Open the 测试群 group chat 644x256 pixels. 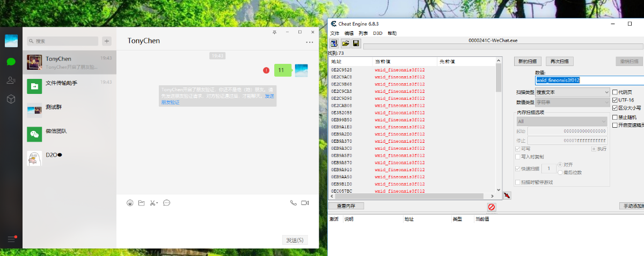[x=69, y=110]
